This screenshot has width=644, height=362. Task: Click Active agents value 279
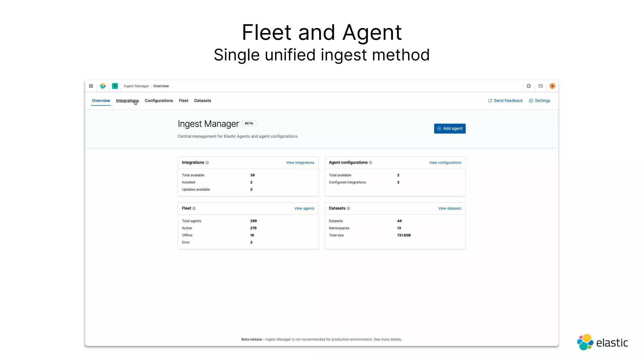[253, 228]
